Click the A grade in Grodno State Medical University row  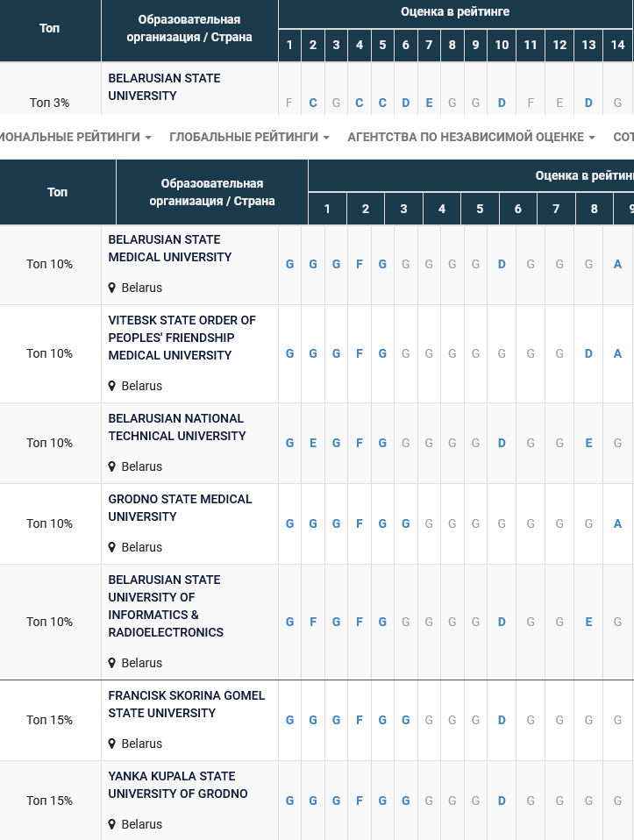coord(617,523)
